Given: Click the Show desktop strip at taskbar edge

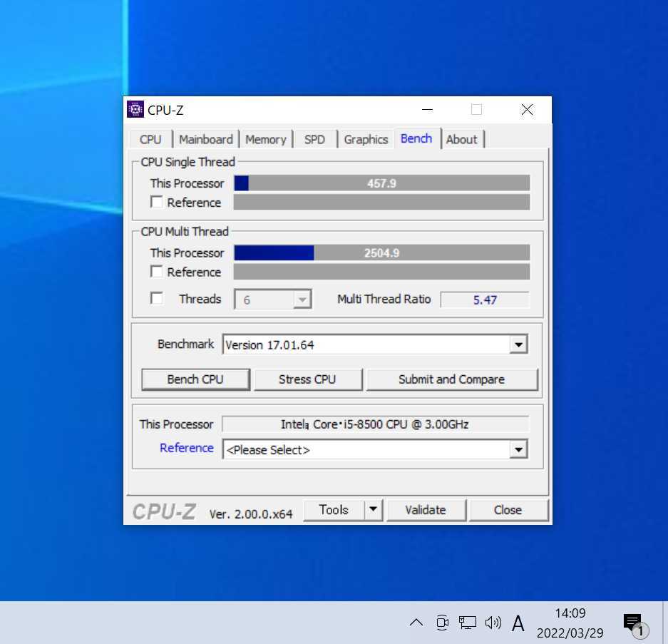Looking at the screenshot, I should point(664,623).
